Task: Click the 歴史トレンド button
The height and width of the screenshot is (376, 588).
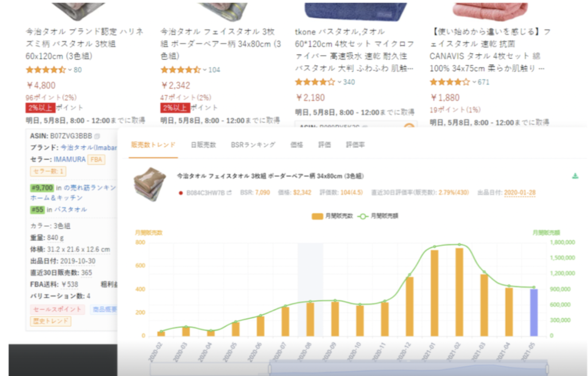Action: coord(51,321)
